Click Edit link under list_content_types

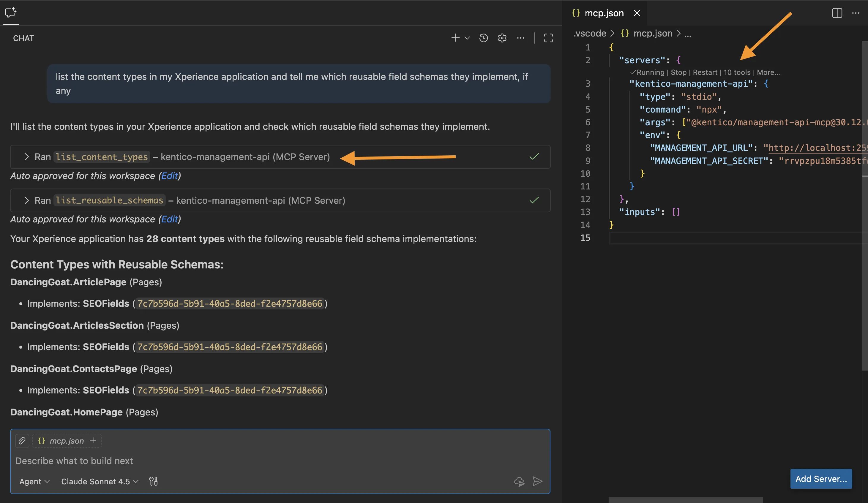169,176
